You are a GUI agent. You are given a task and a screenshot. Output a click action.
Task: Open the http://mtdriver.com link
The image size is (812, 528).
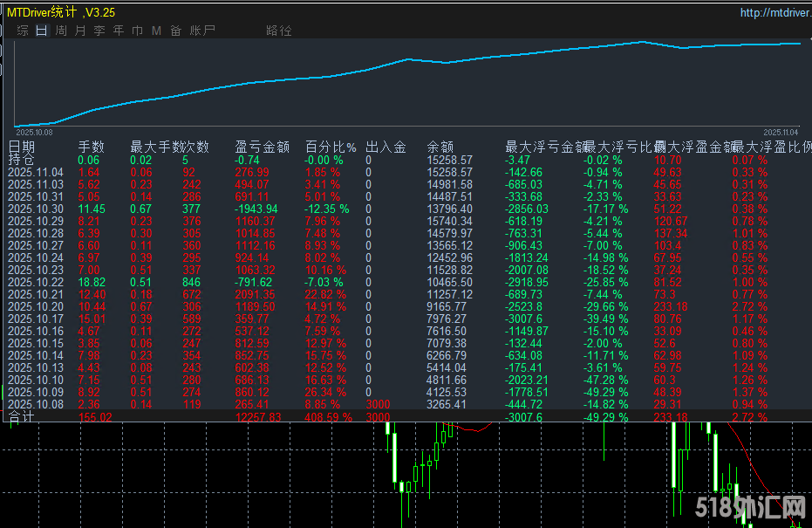click(774, 13)
